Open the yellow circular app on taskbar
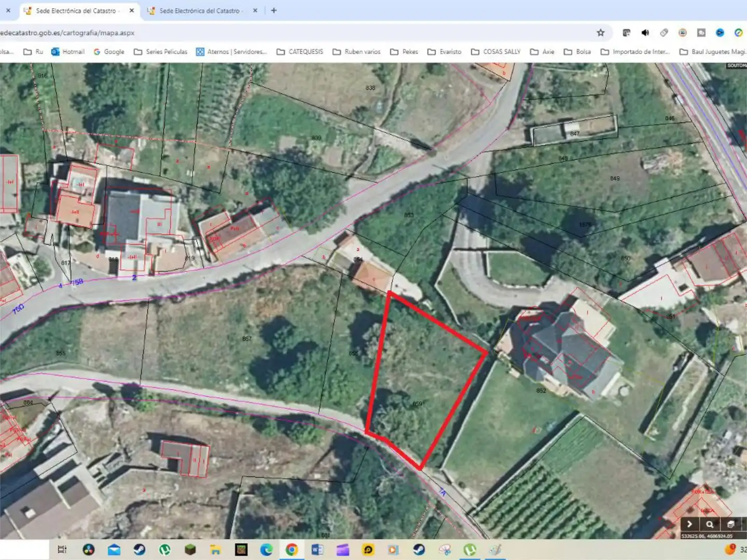The width and height of the screenshot is (747, 560). [x=368, y=550]
